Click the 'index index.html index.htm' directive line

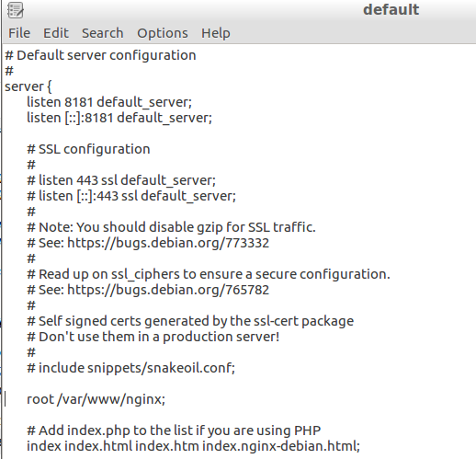193,446
